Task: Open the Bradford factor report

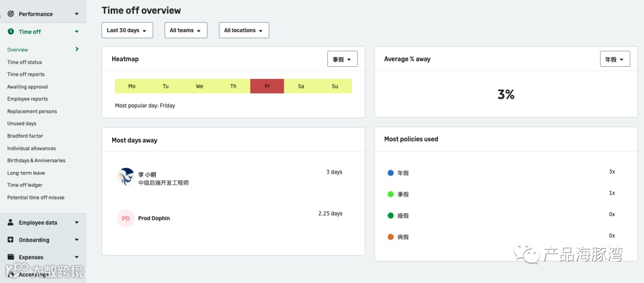Action: (x=26, y=136)
